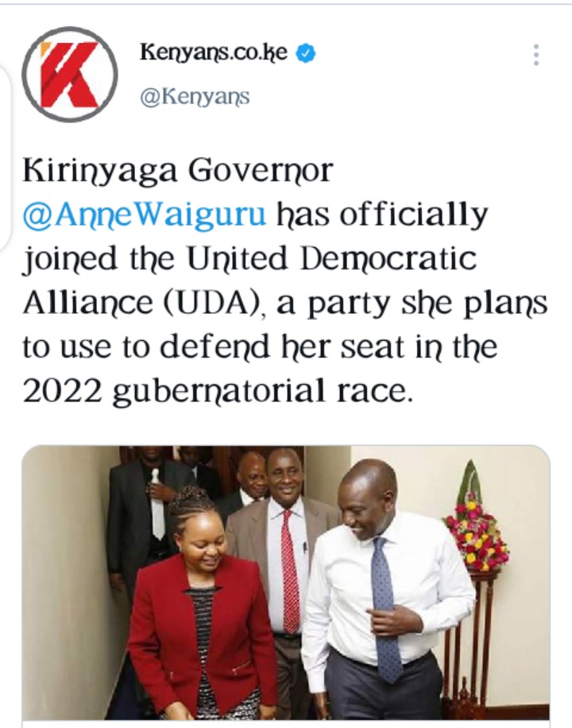This screenshot has width=572, height=728.
Task: Open the @AnneWaiguru mention link
Action: point(145,215)
